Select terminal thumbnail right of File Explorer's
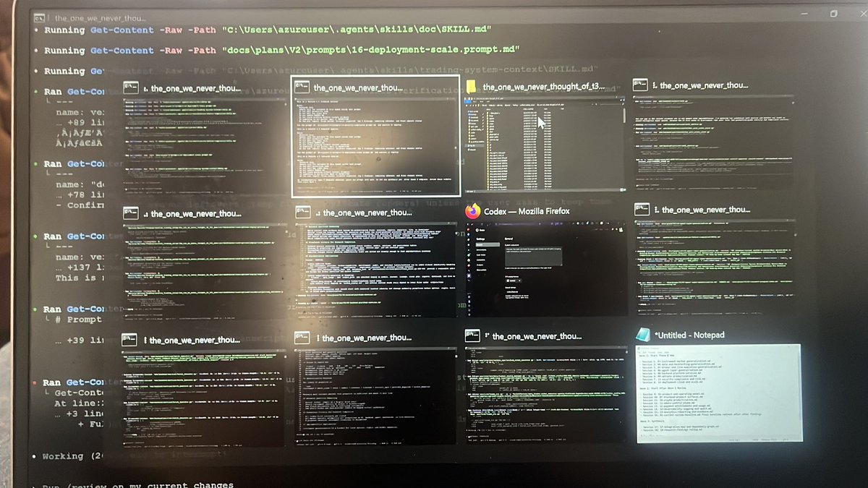 tap(715, 142)
